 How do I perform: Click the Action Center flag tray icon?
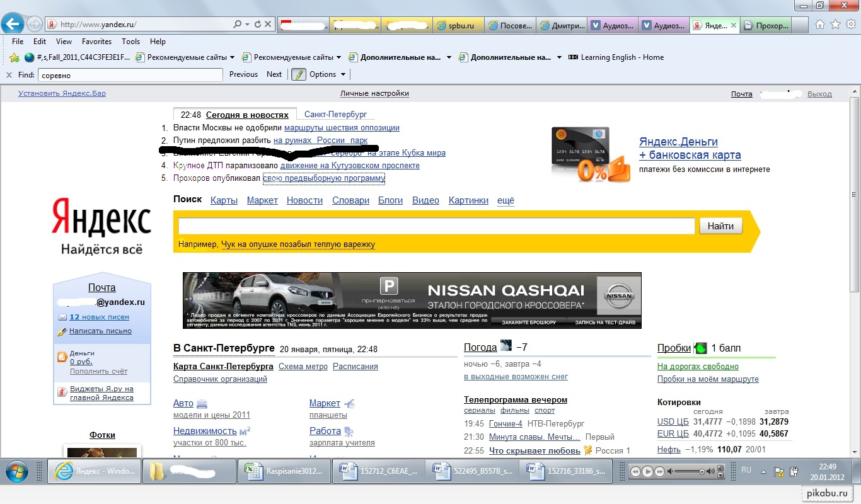pyautogui.click(x=780, y=471)
